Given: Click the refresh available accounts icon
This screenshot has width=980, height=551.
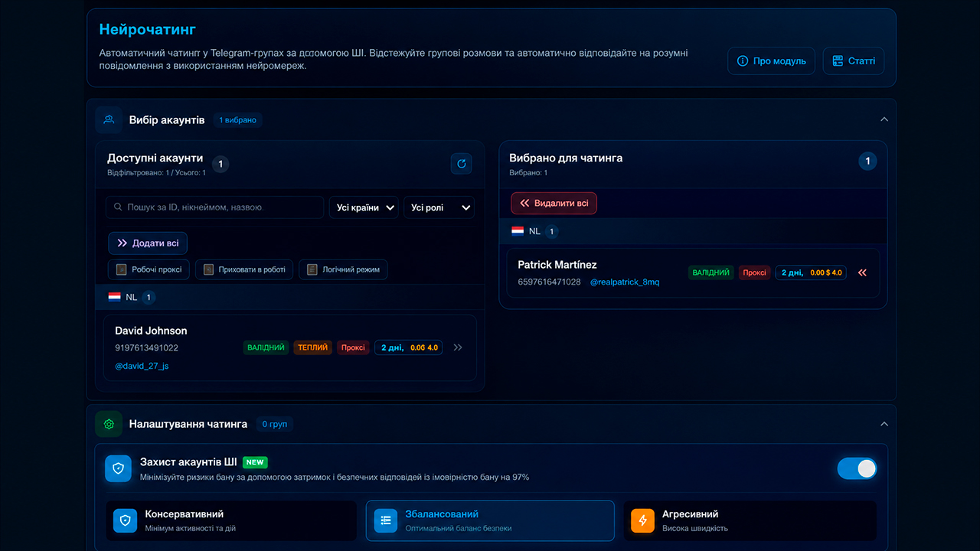Looking at the screenshot, I should coord(461,163).
